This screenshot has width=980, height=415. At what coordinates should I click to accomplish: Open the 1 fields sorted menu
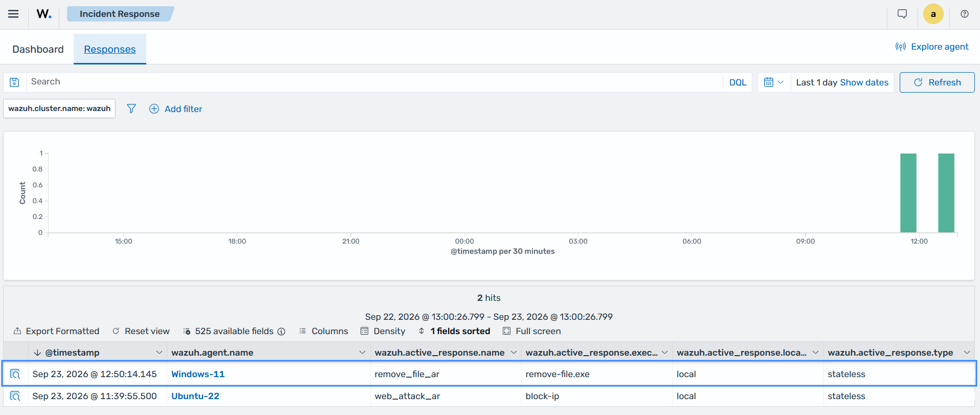454,331
